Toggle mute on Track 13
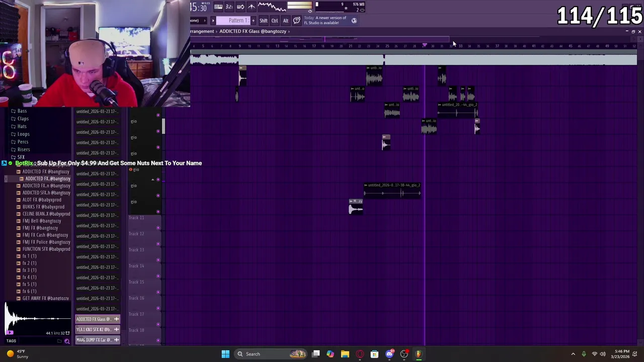This screenshot has width=644, height=362. point(158,260)
